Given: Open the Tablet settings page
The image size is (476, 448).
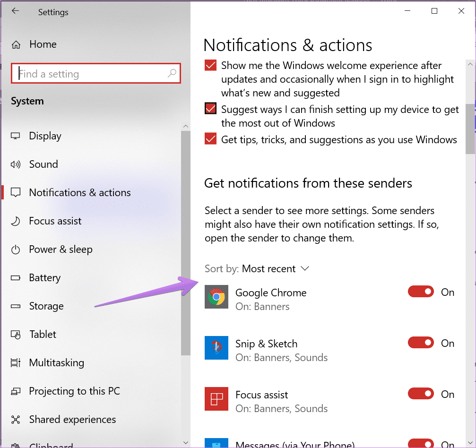Looking at the screenshot, I should 43,335.
